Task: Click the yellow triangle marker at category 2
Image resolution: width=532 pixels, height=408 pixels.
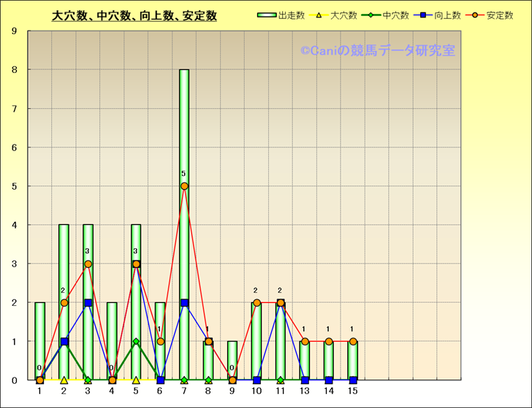Action: pyautogui.click(x=64, y=380)
